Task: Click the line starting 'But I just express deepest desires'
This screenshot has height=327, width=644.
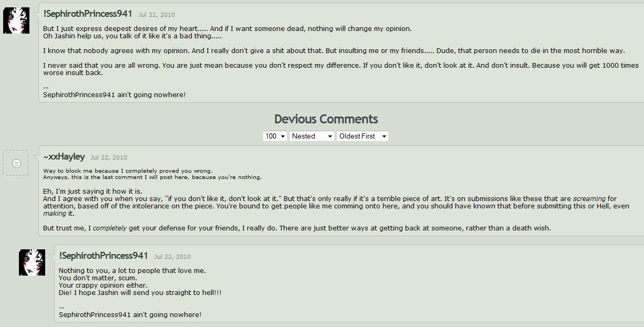Action: coord(227,29)
